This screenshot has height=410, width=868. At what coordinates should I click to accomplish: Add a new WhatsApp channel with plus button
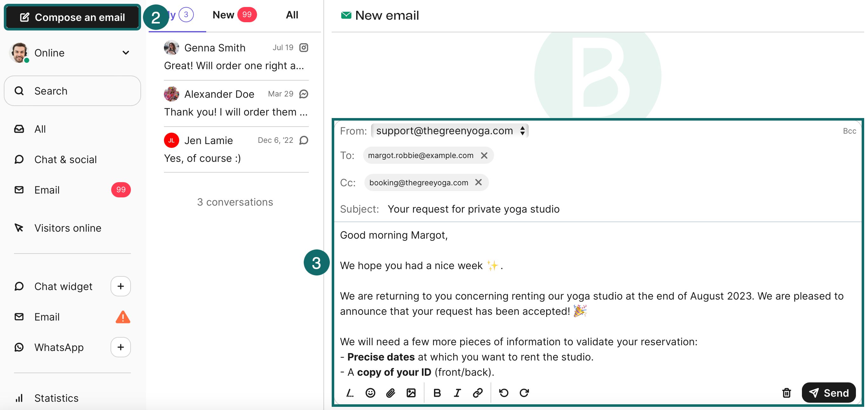pos(120,347)
